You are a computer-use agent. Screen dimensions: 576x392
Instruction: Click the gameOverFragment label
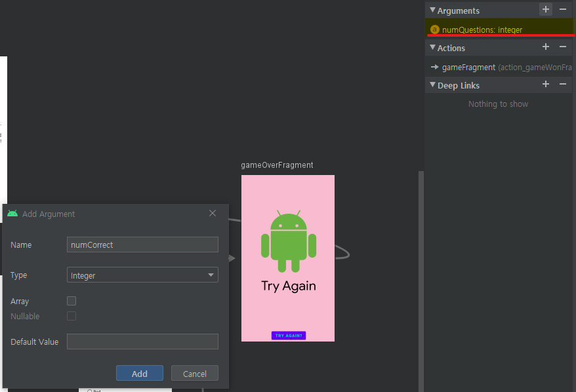pos(277,165)
